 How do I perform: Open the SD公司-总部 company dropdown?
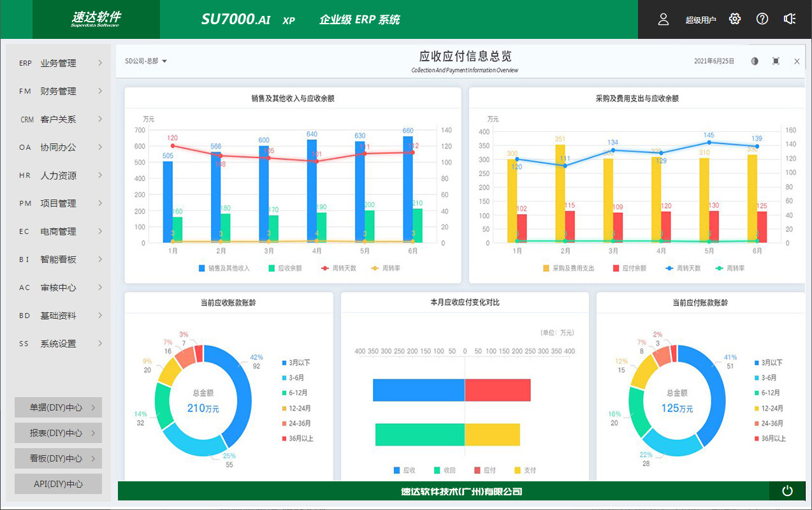point(145,61)
